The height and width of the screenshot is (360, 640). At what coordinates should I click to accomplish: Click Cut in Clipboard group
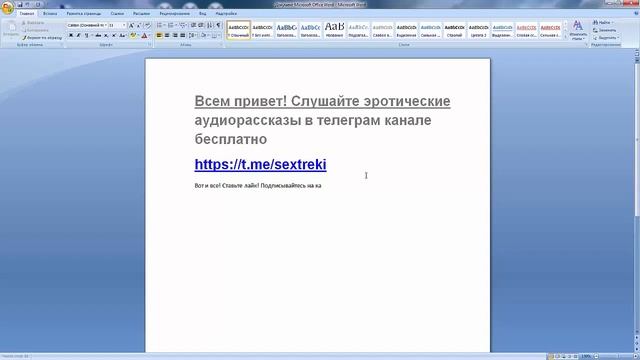33,23
